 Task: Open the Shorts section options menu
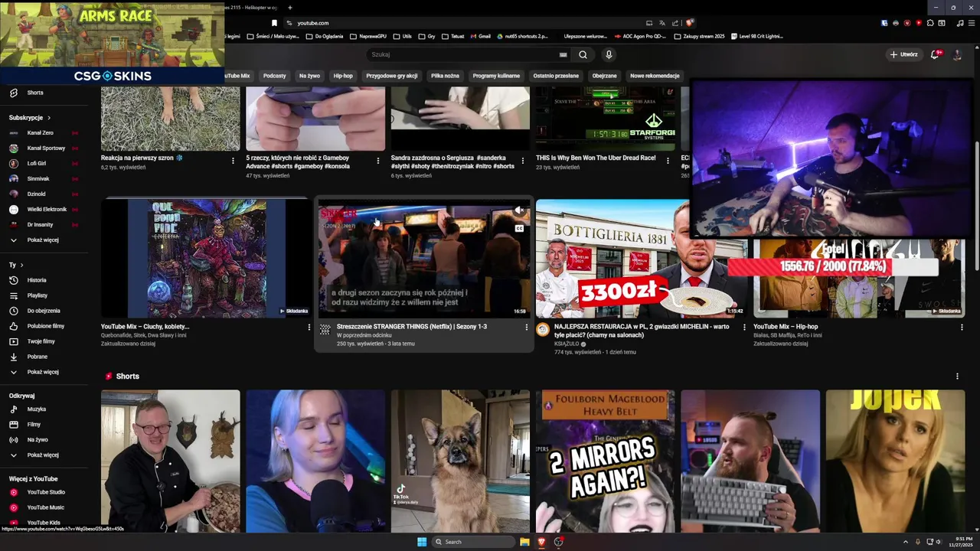click(957, 376)
